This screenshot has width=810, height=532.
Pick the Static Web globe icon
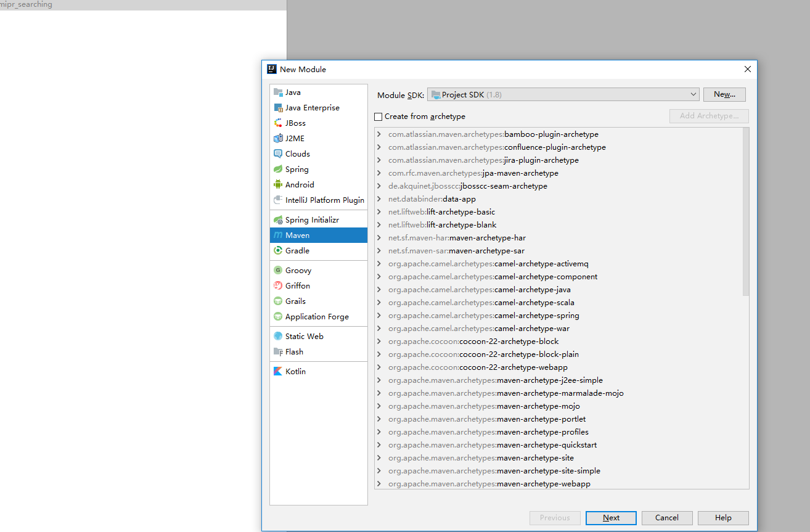pyautogui.click(x=278, y=337)
